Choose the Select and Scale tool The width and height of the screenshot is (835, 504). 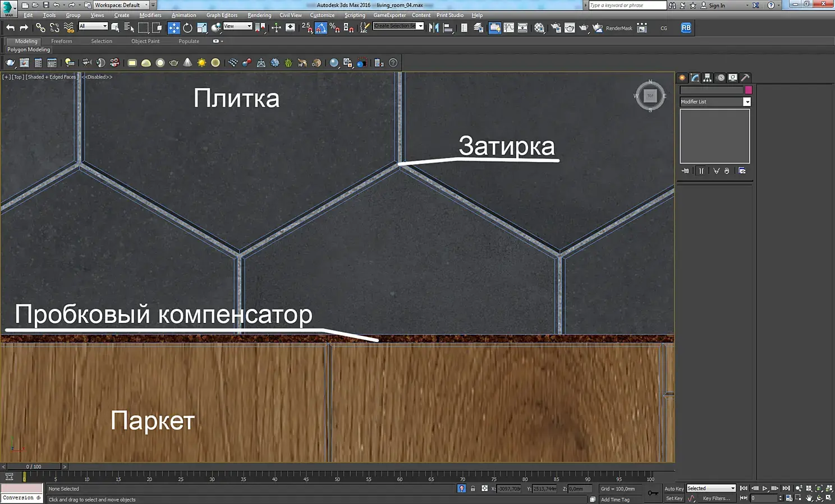coord(201,27)
